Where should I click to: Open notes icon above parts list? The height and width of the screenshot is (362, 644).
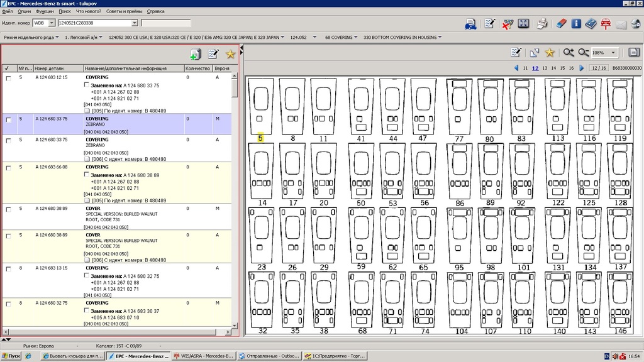click(213, 54)
